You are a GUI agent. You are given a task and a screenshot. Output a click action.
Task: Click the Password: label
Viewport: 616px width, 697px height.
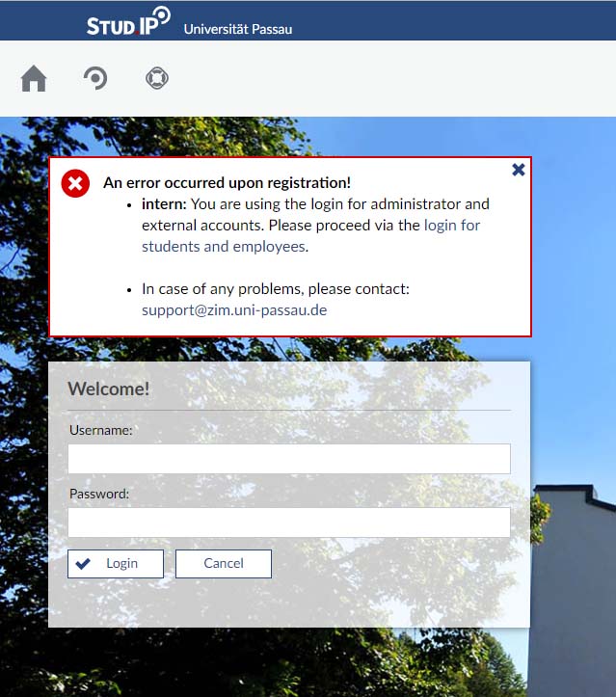pyautogui.click(x=99, y=494)
